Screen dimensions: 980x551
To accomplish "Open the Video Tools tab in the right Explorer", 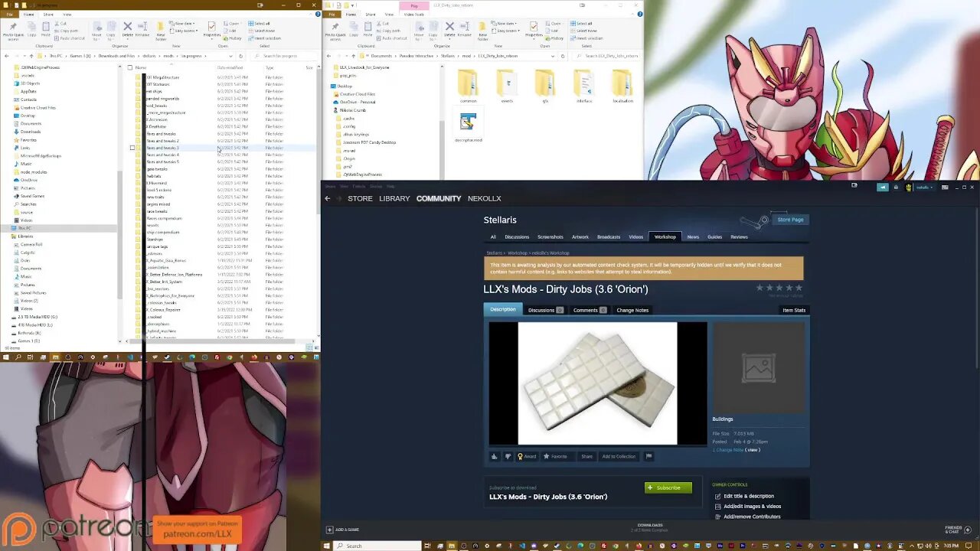I will pyautogui.click(x=414, y=15).
